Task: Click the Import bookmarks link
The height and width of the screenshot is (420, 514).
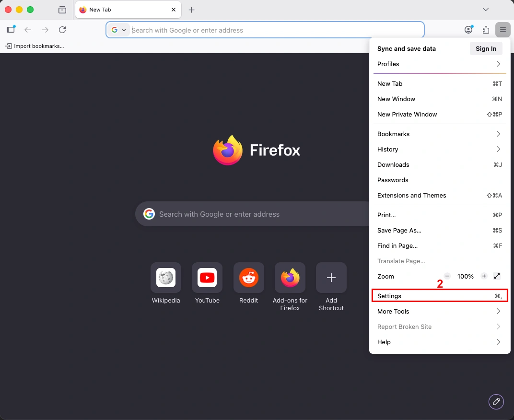Action: coord(35,46)
